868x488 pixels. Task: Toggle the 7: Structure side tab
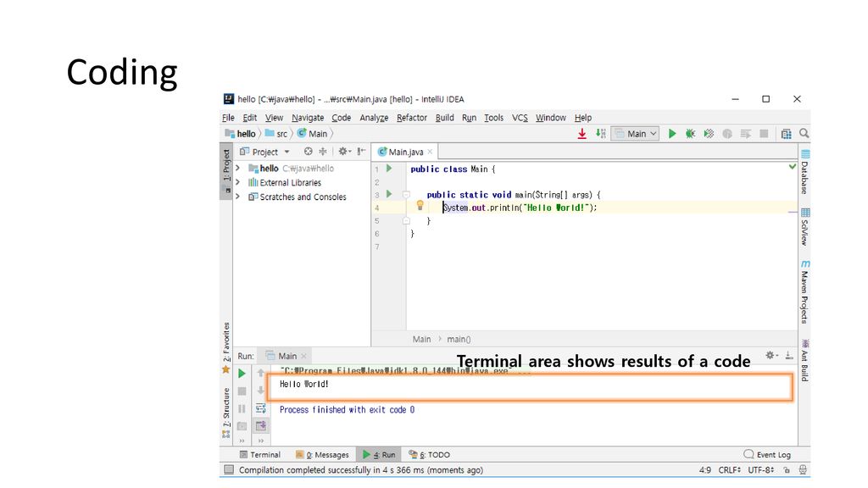pos(225,413)
